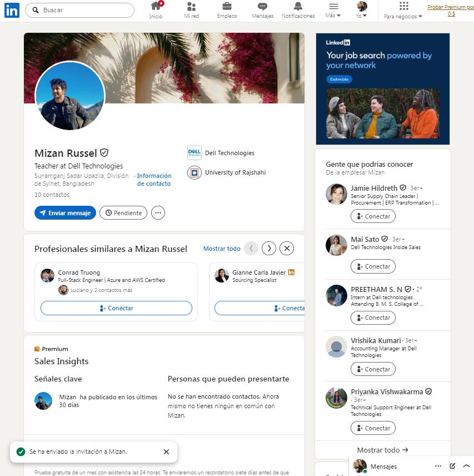
Task: Click the Buscar search field
Action: [80, 11]
